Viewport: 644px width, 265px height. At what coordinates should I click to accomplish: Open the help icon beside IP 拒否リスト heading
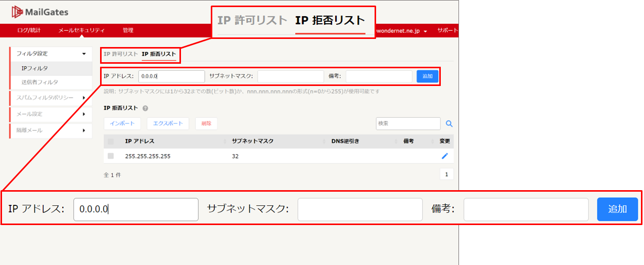[146, 108]
